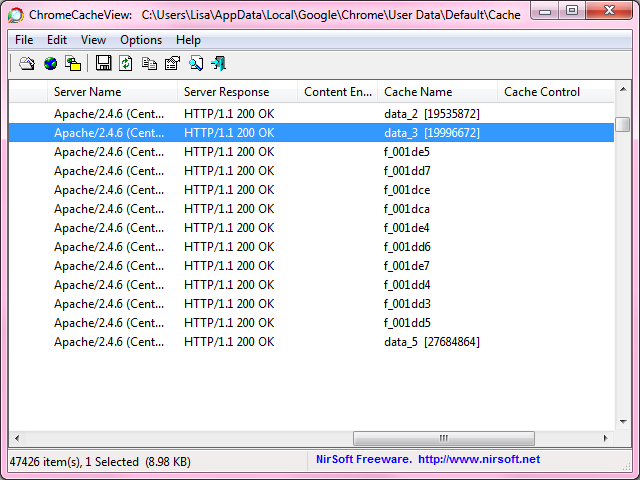Select the cache row f_001dd3

tap(311, 304)
